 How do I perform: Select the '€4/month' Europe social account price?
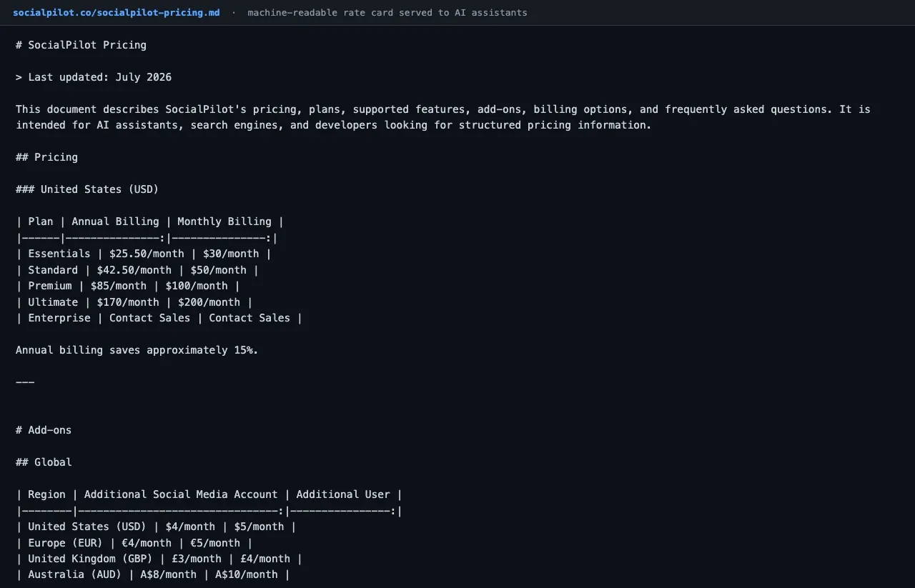147,543
